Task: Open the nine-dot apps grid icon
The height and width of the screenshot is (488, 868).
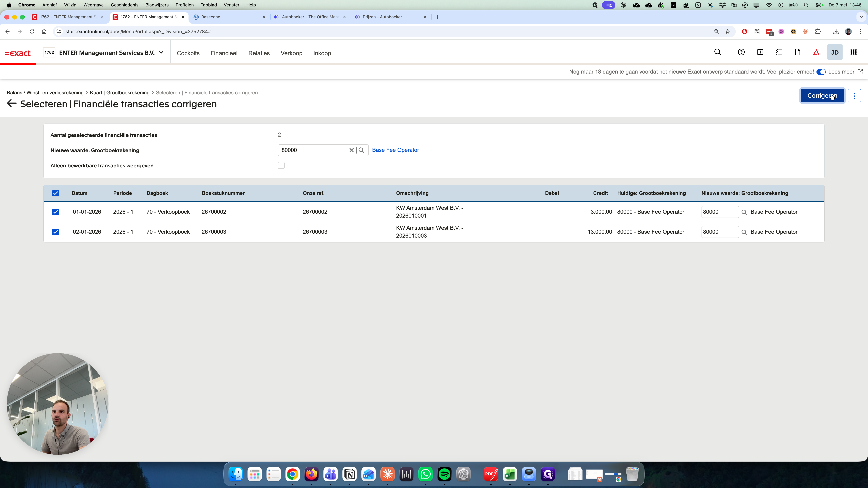Action: click(x=854, y=52)
